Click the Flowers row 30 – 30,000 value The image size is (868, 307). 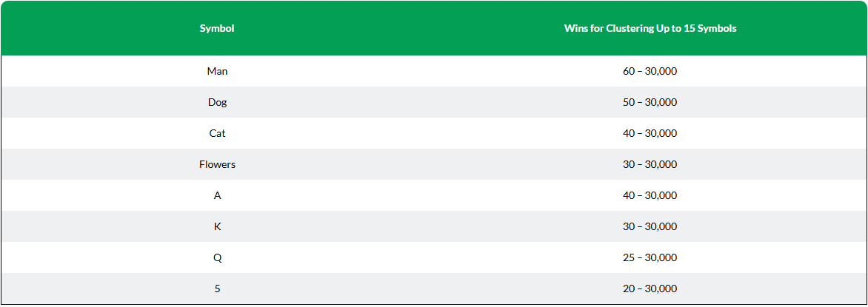click(650, 164)
